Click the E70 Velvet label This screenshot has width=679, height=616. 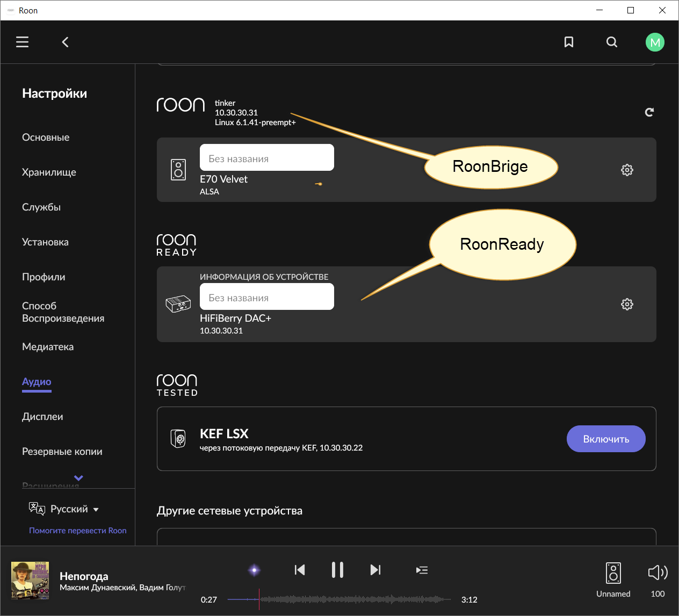click(223, 179)
